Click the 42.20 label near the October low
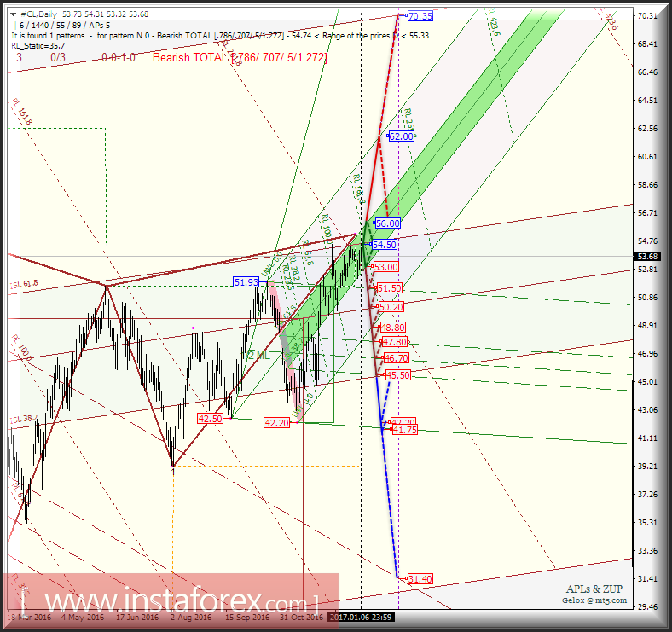The height and width of the screenshot is (632, 672). [277, 423]
